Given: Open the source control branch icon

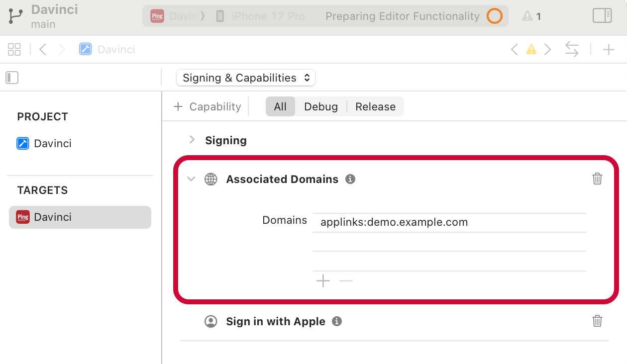Looking at the screenshot, I should pos(14,15).
